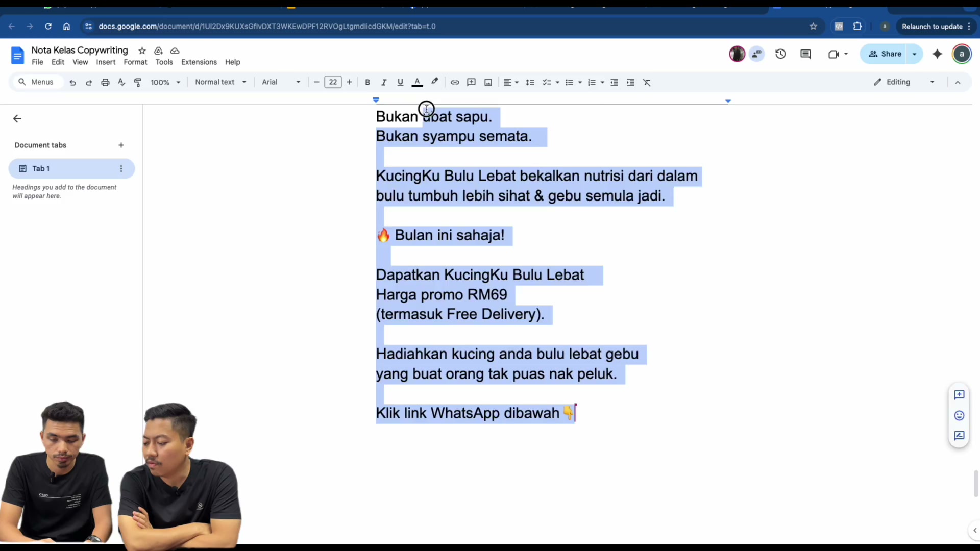Select Tab 1 in document tabs

tap(71, 169)
